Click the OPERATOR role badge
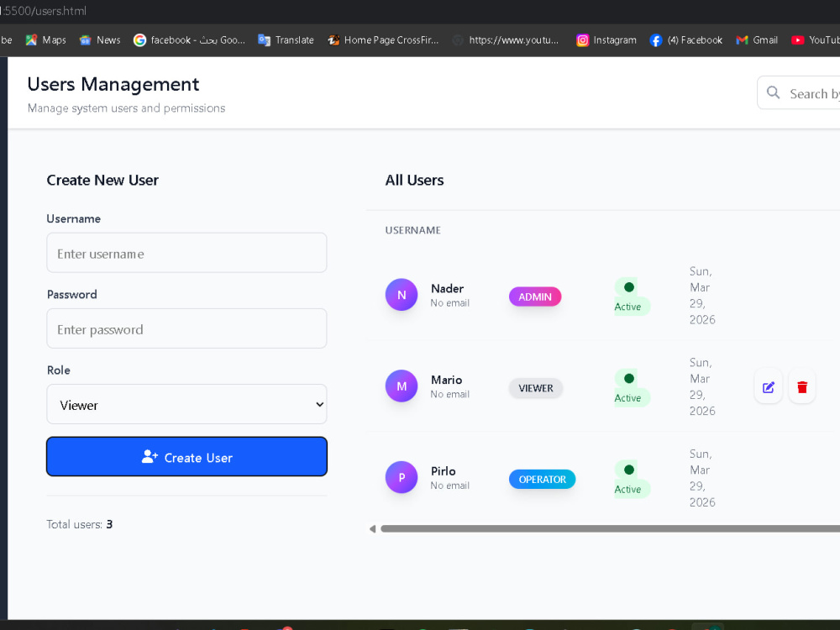The height and width of the screenshot is (630, 840). click(542, 480)
